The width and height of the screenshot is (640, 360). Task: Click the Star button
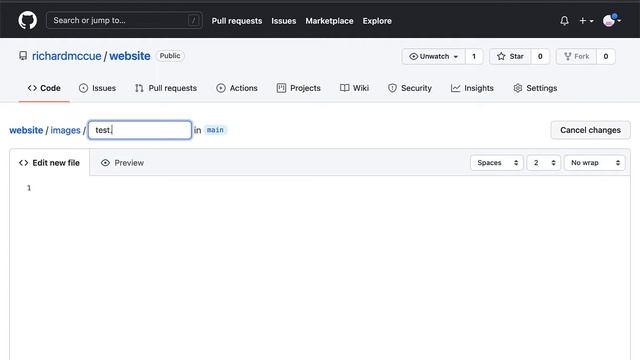pyautogui.click(x=510, y=56)
